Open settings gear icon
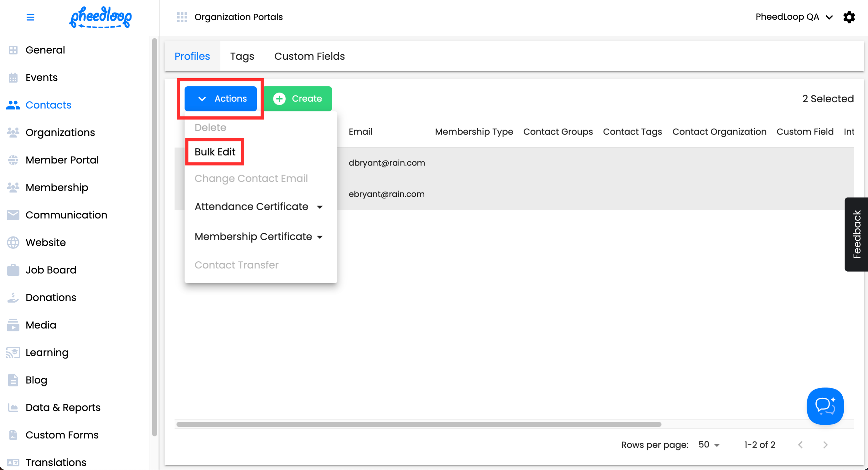The image size is (868, 470). coord(849,17)
